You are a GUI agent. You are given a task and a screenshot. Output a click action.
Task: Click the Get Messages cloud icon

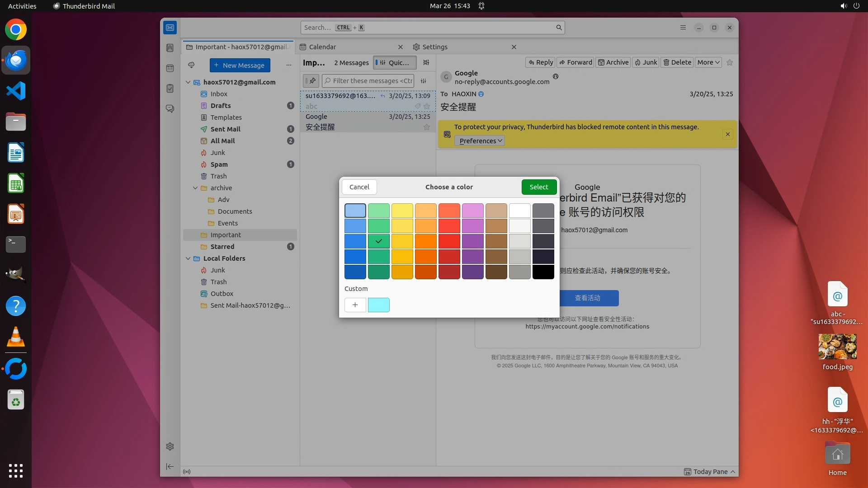click(191, 65)
